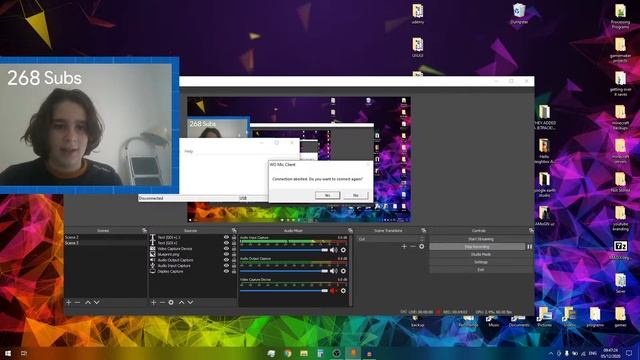640x360 pixels.
Task: Remove the selected scene with the minus icon
Action: [78, 302]
